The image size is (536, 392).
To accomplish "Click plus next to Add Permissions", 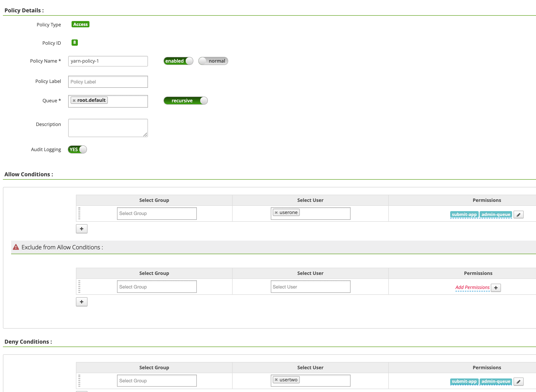I will click(496, 288).
